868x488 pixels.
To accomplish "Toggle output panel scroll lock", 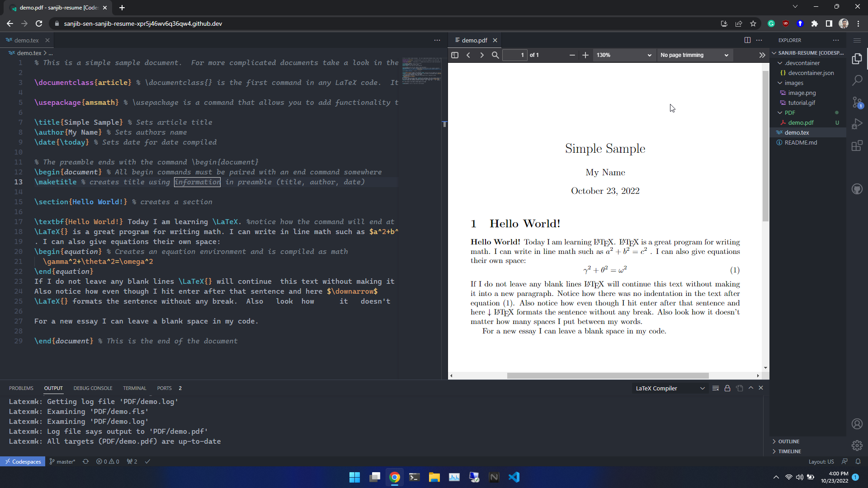I will coord(727,388).
